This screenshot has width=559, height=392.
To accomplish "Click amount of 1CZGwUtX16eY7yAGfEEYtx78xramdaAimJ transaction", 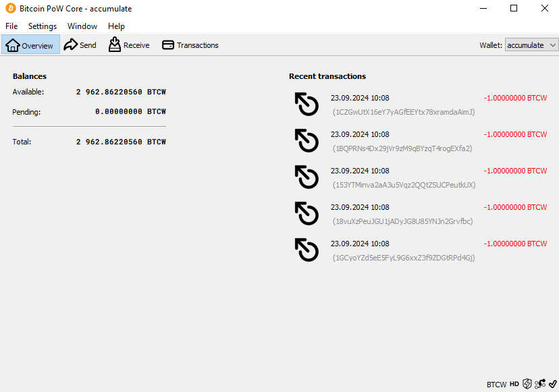I will pos(515,98).
